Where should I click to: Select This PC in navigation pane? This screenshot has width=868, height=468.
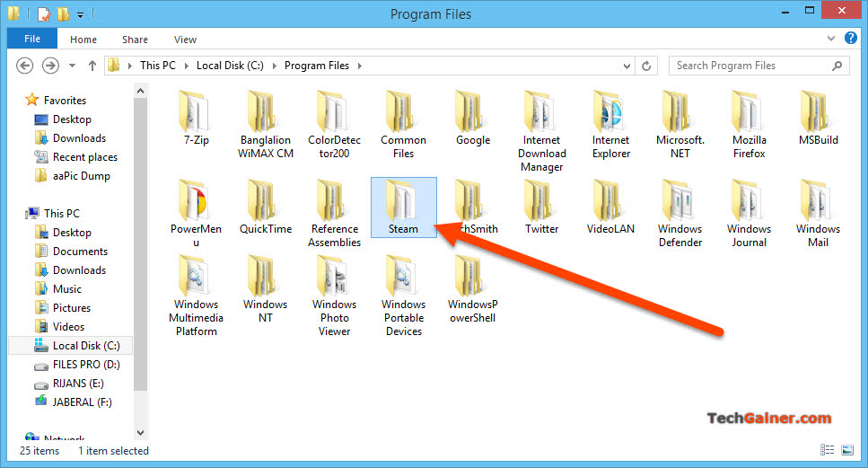point(53,213)
